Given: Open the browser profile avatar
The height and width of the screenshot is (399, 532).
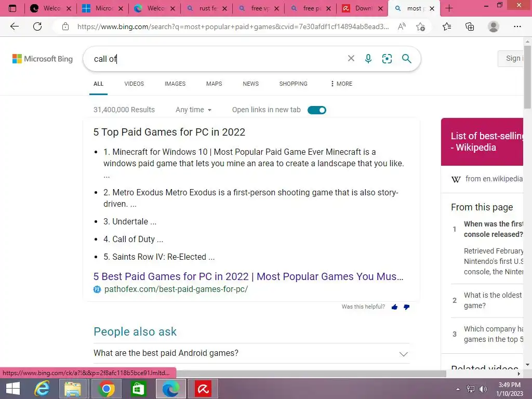Looking at the screenshot, I should (494, 26).
